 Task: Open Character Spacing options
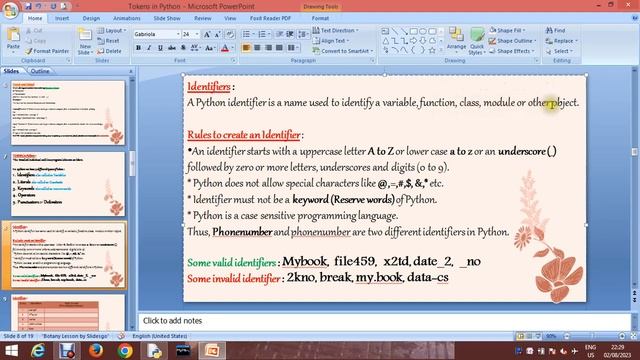195,48
